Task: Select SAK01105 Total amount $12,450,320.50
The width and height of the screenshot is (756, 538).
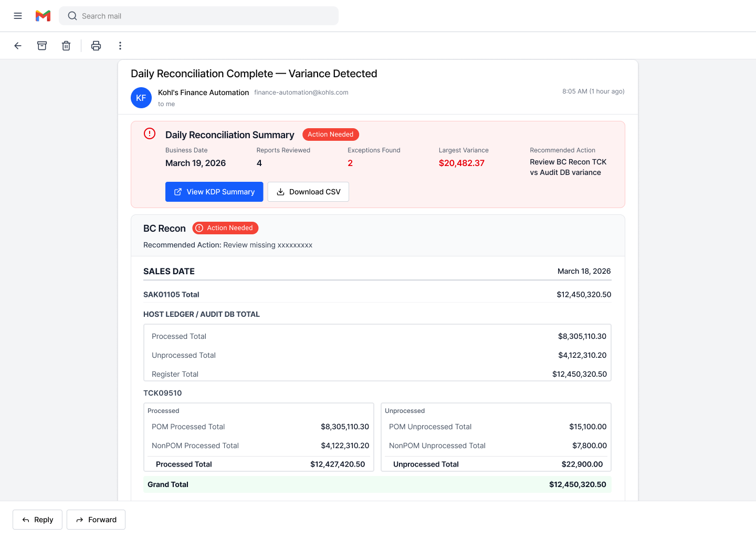Action: (x=584, y=295)
